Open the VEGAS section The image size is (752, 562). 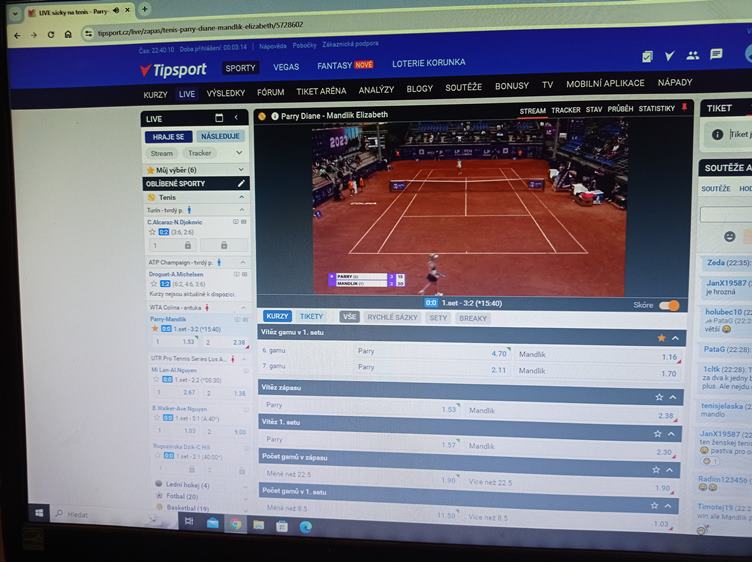[x=286, y=67]
